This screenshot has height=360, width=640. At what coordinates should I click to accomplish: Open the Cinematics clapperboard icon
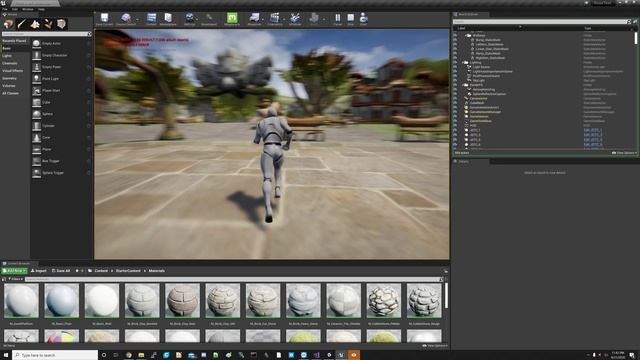275,18
